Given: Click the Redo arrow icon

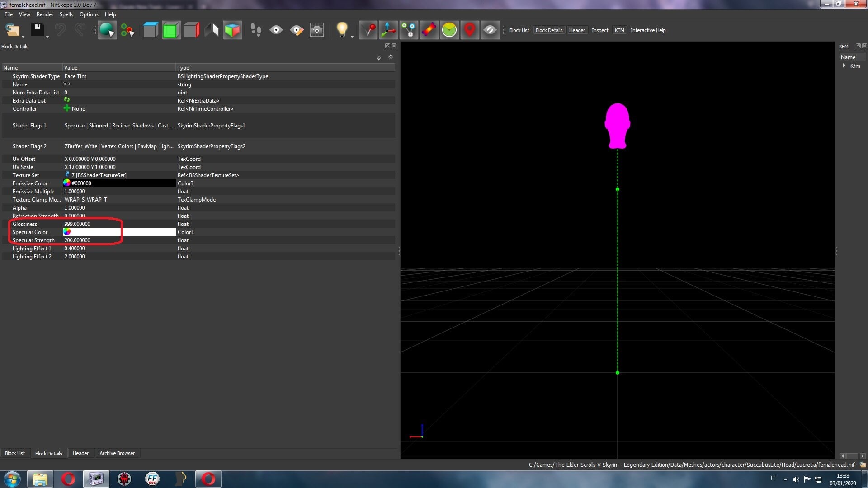Looking at the screenshot, I should [80, 30].
